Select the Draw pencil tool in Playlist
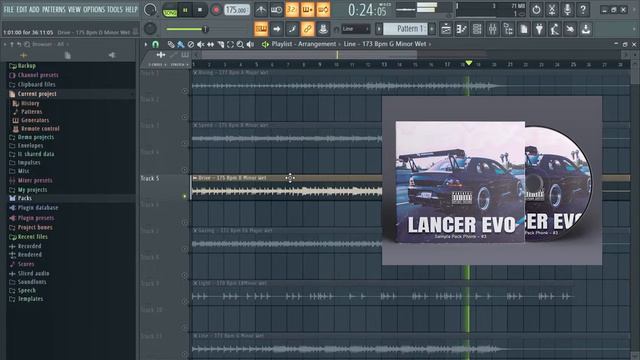The height and width of the screenshot is (360, 640). click(171, 44)
